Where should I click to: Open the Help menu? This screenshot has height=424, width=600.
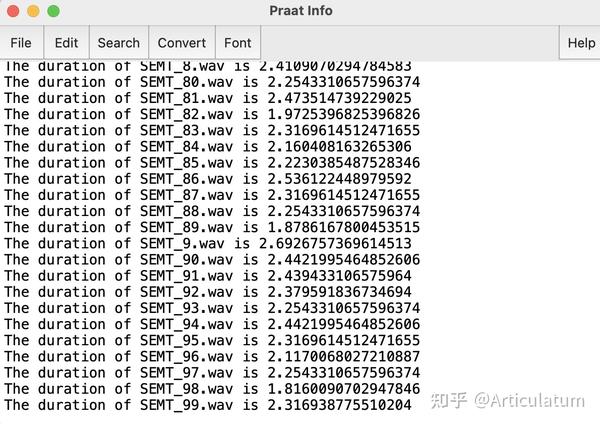click(x=581, y=43)
